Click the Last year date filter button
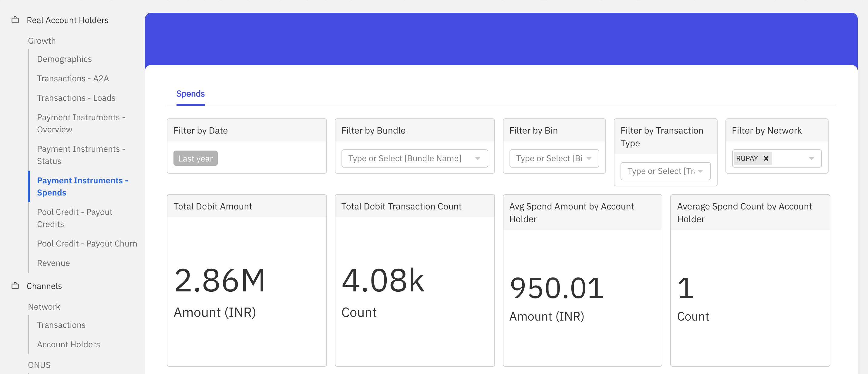The height and width of the screenshot is (374, 868). tap(195, 158)
